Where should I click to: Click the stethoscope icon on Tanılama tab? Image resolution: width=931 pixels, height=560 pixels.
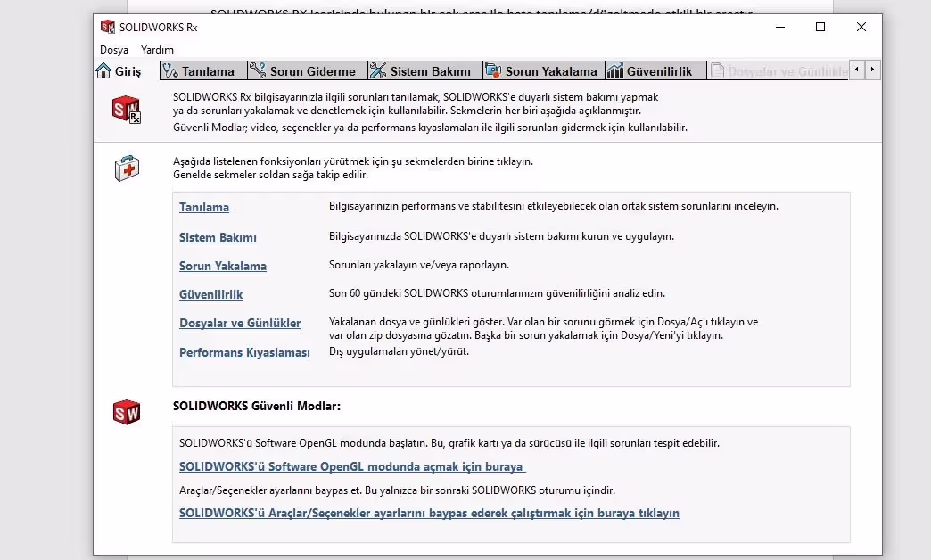coord(170,70)
